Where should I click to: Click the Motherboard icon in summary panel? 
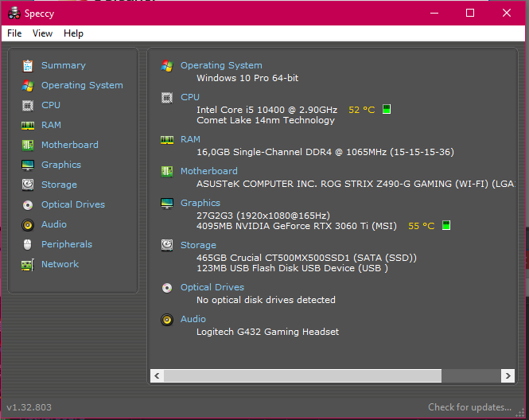point(167,171)
